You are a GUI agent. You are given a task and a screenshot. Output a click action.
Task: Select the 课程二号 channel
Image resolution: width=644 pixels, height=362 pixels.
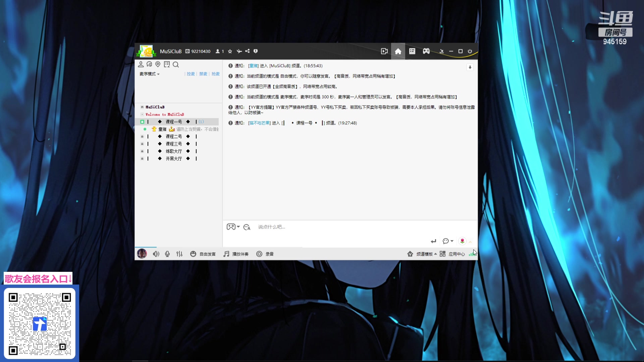[x=174, y=136]
